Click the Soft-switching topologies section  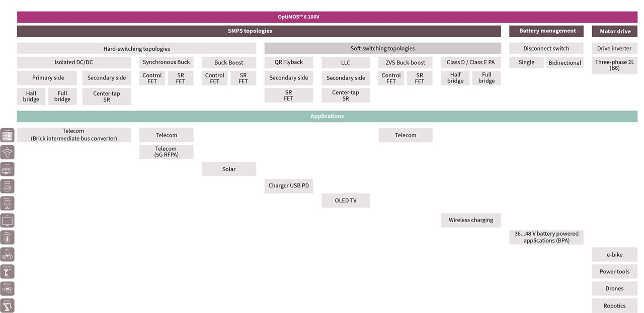coord(382,49)
